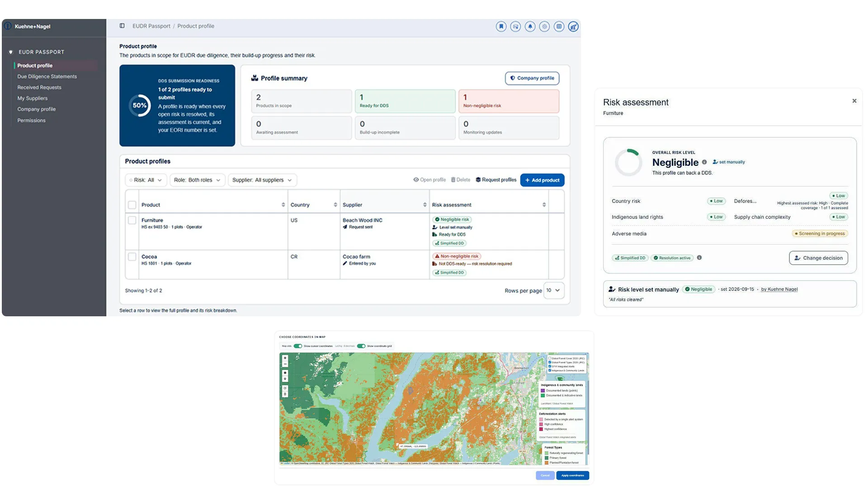The height and width of the screenshot is (488, 868).
Task: Toggle the sidebar panel icon beside the breadcrumb
Action: pos(122,26)
